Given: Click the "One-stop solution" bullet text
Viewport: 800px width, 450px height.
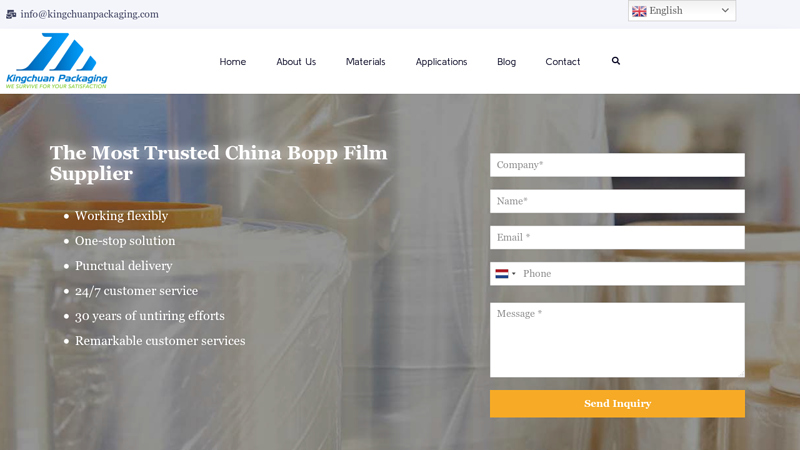Looking at the screenshot, I should pyautogui.click(x=125, y=241).
